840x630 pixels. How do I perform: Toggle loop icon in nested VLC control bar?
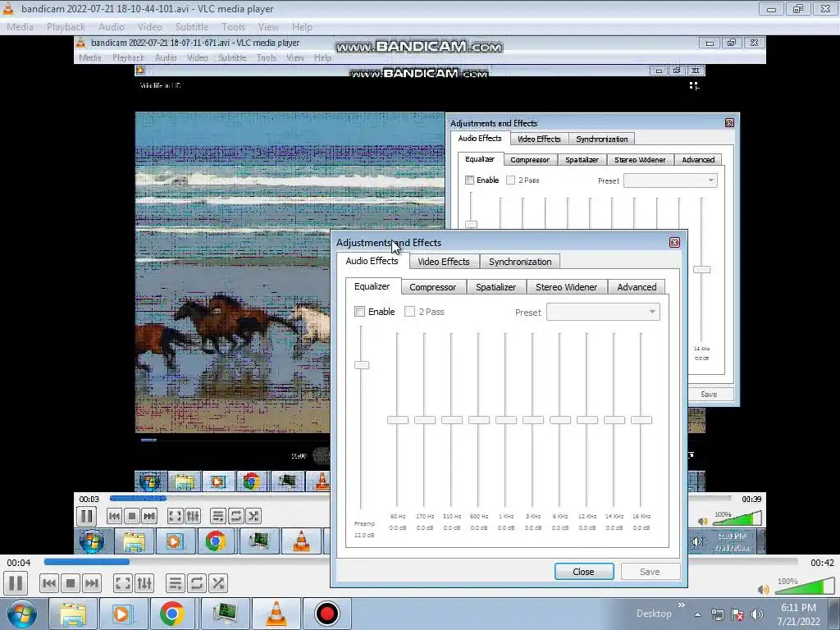[x=235, y=516]
